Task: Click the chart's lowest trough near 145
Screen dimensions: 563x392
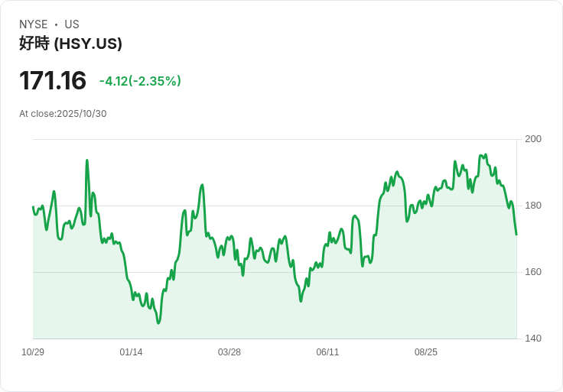Action: (x=158, y=323)
